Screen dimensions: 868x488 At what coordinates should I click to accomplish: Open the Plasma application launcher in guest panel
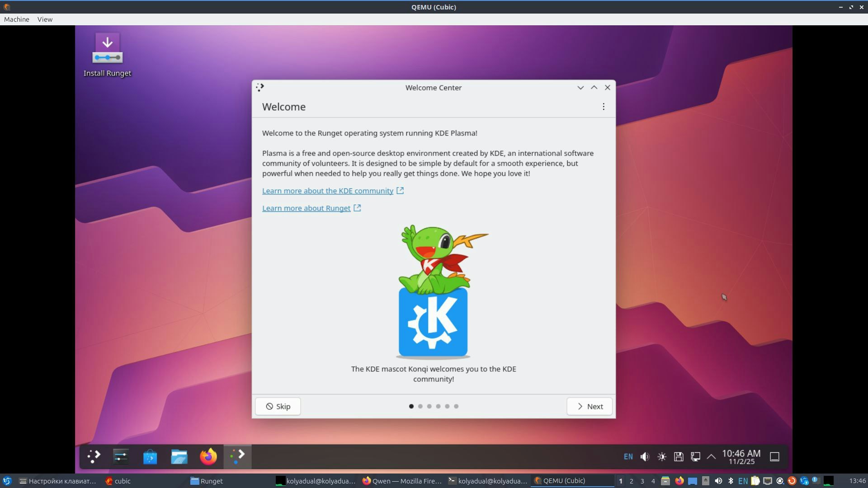point(94,456)
